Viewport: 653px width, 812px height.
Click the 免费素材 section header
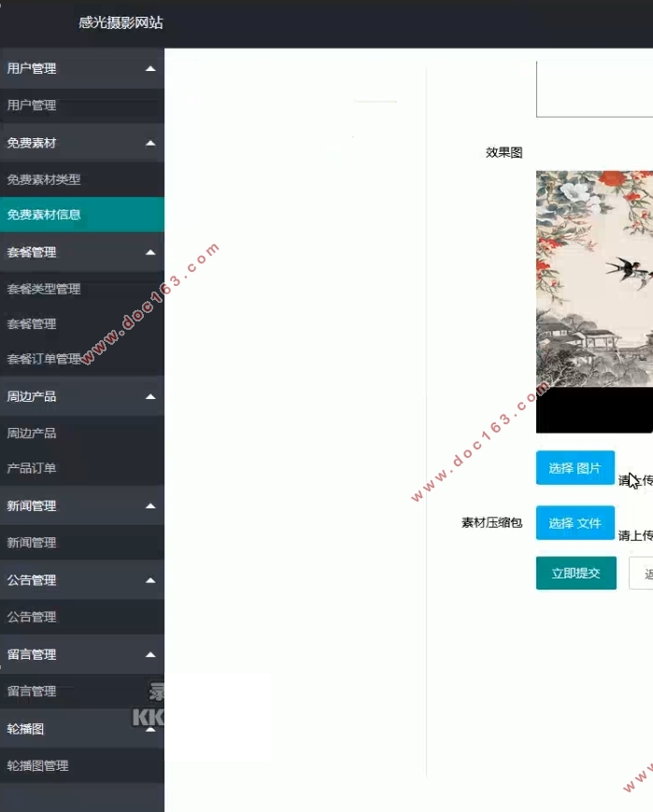82,143
